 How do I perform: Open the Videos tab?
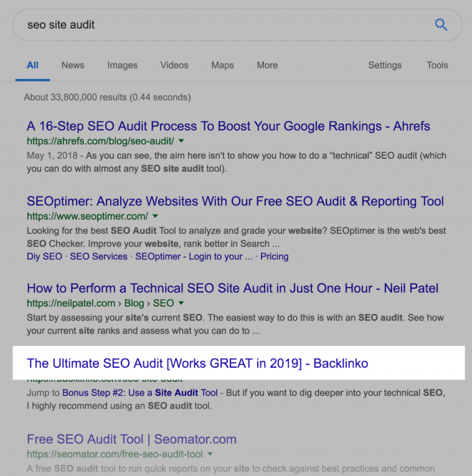174,65
